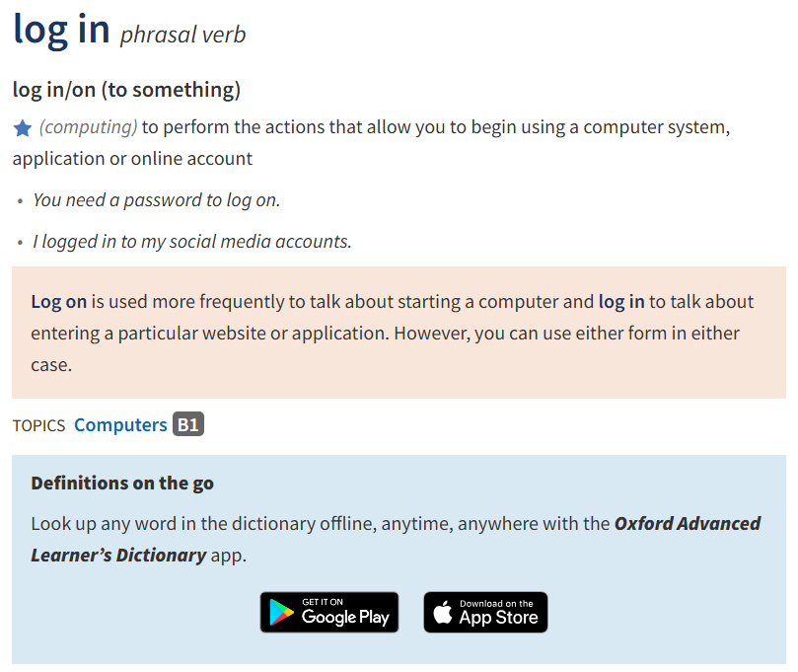Click 'Oxford Advanced Learner's Dictionary' bold text

(396, 539)
